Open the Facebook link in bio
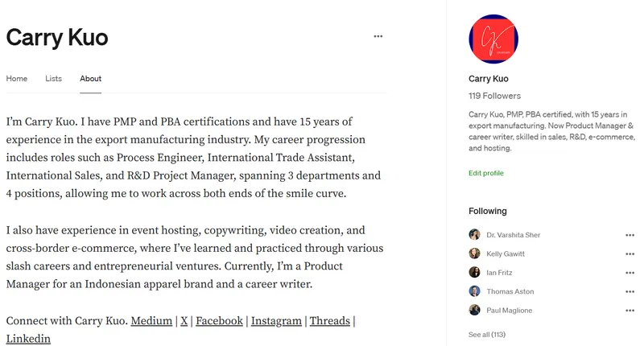Viewport: 644px width, 346px height. pos(219,321)
